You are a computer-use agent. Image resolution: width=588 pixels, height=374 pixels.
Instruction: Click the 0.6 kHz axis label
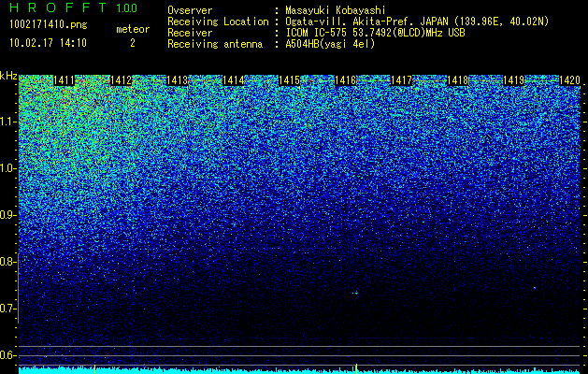[7, 355]
